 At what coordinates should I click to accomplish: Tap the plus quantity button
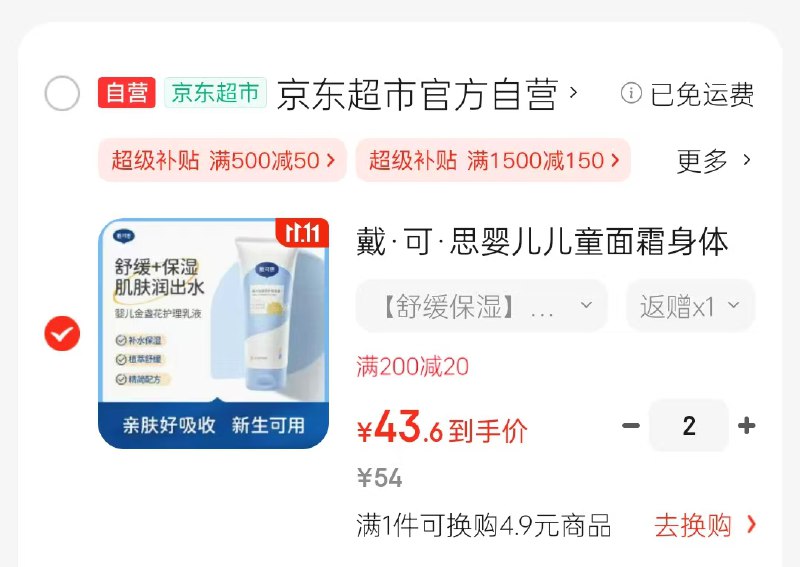[746, 426]
